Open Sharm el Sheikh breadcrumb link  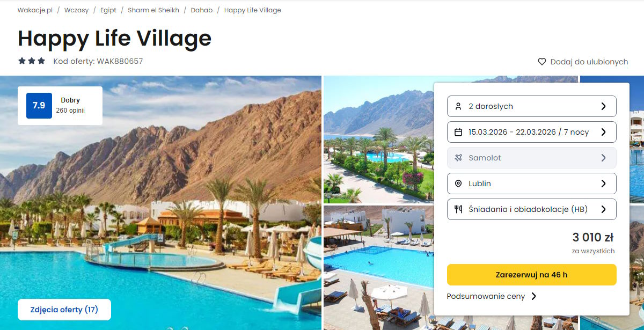[x=153, y=10]
